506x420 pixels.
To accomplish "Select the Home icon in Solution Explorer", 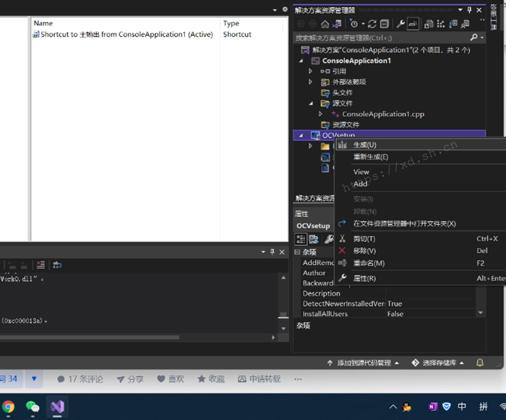I will pyautogui.click(x=325, y=23).
